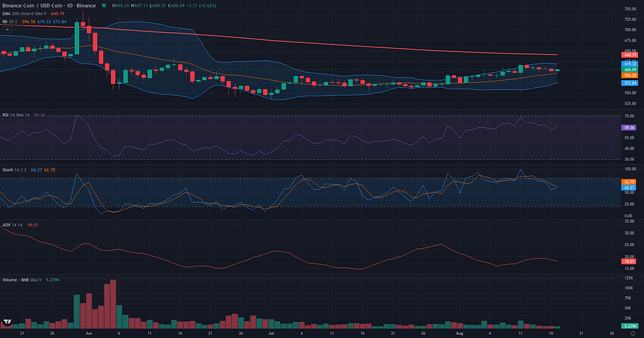Click the 100.00 Stoch axis level

click(630, 169)
